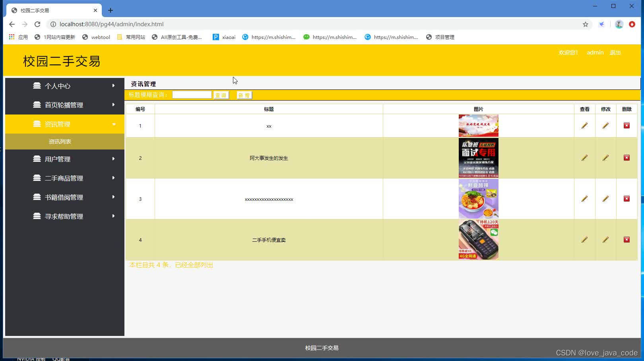Open the 项目管理 bookmark

[x=440, y=37]
